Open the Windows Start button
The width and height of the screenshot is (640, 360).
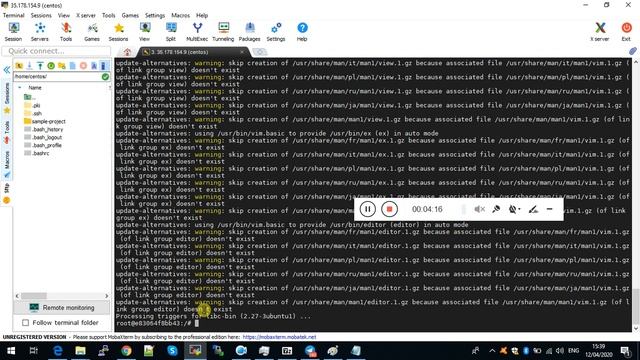pos(11,351)
